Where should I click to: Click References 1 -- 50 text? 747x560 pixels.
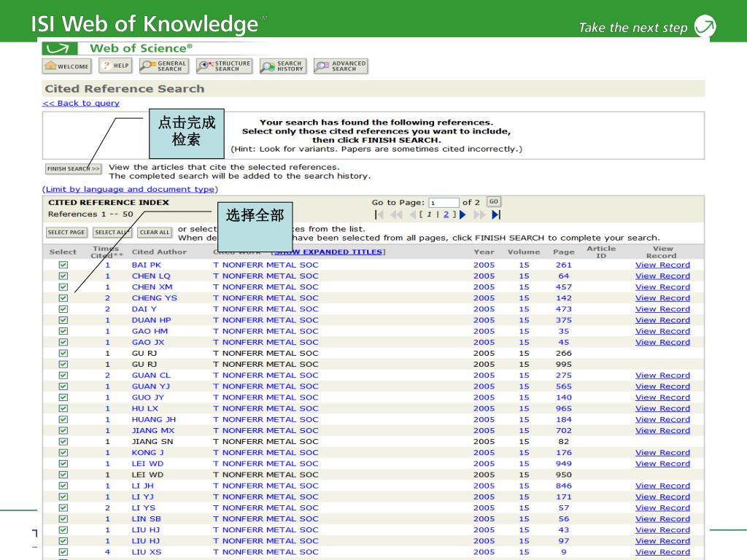[x=90, y=214]
